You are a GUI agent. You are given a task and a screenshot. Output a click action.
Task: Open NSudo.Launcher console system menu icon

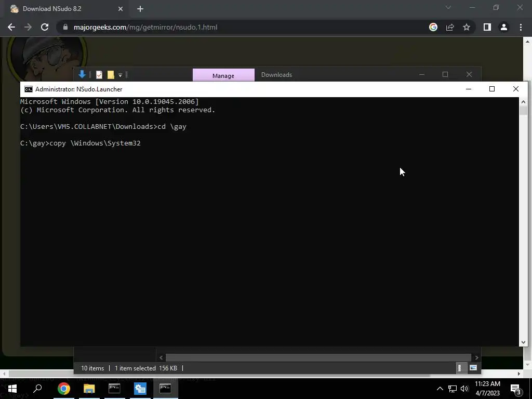point(29,89)
